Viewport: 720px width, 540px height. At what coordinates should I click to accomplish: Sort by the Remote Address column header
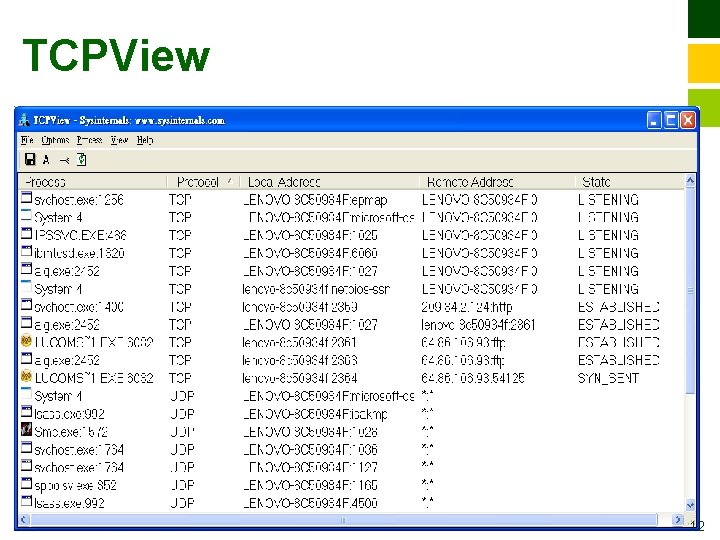click(497, 182)
